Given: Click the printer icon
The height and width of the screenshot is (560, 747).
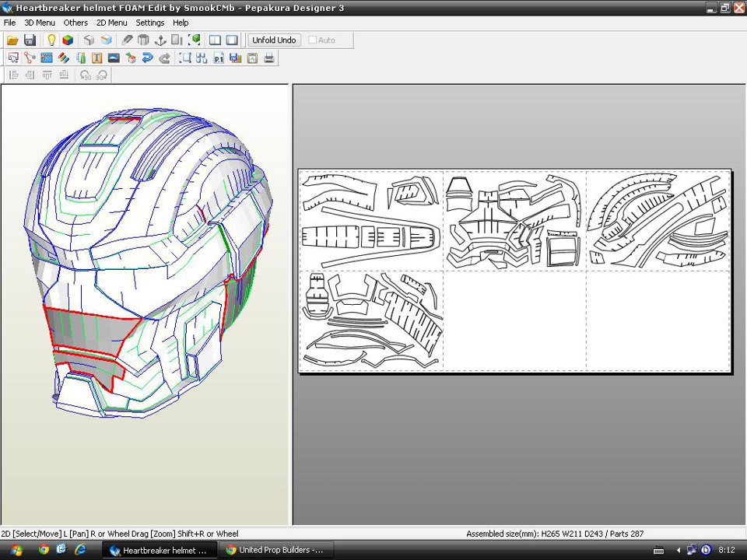Looking at the screenshot, I should 269,58.
